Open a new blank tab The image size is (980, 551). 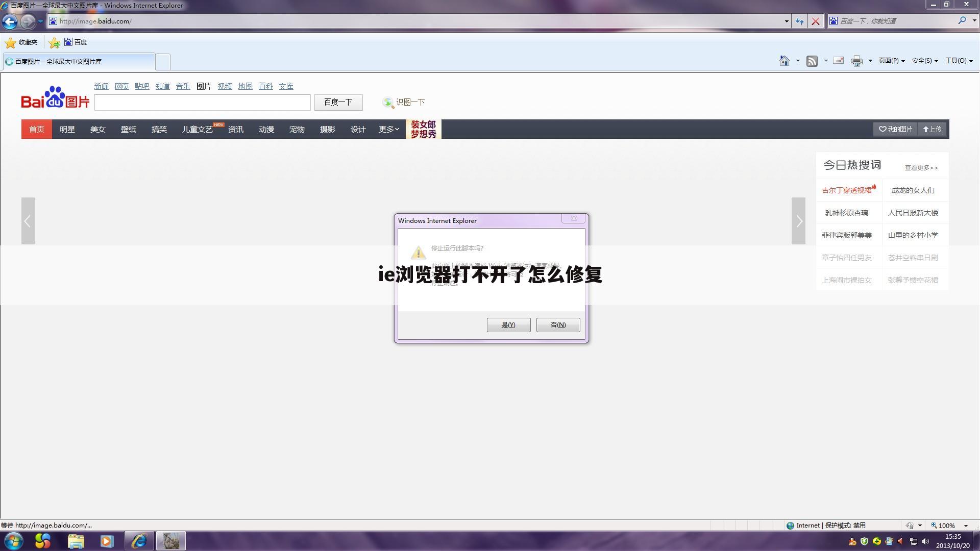[x=162, y=62]
